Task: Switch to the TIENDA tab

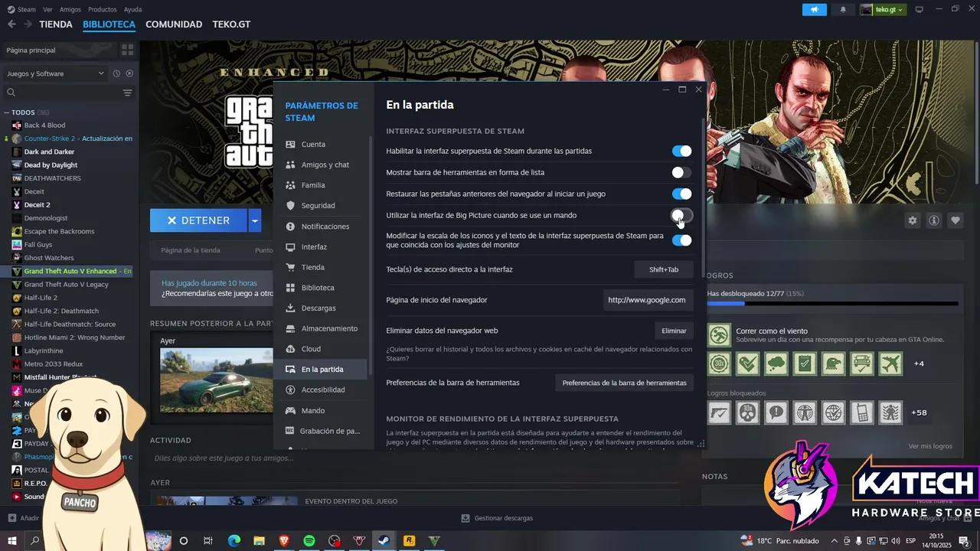Action: point(56,24)
